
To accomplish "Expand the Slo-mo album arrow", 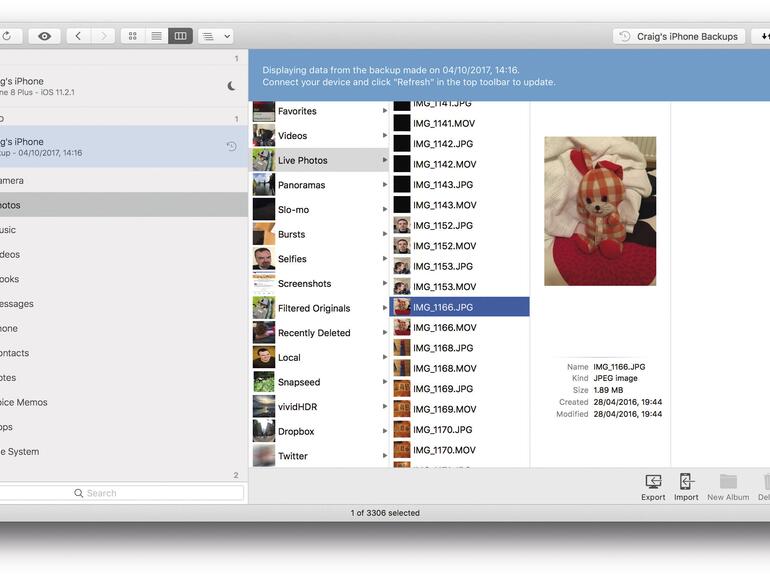I will (385, 209).
